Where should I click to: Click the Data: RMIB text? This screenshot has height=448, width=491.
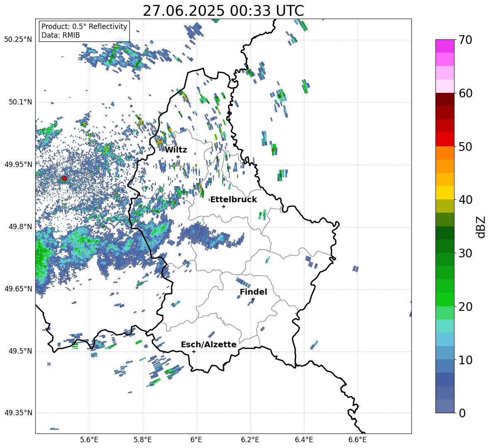point(61,35)
